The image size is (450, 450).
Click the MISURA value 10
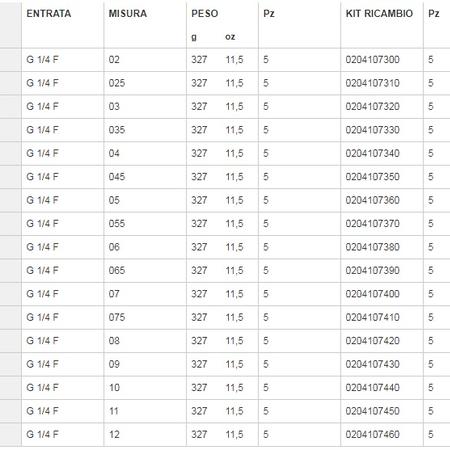click(x=114, y=388)
